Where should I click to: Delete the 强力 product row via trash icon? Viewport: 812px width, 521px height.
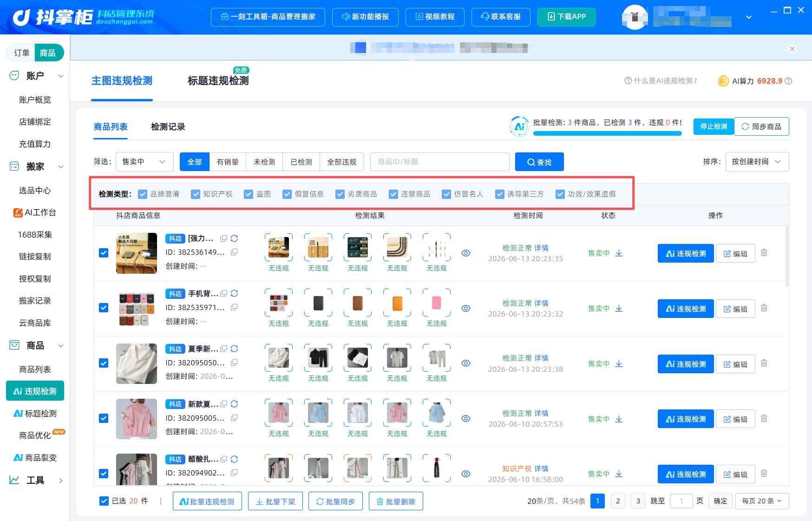point(764,253)
